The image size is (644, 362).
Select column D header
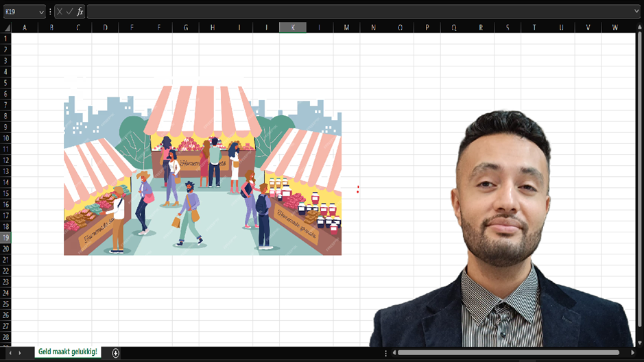coord(105,27)
